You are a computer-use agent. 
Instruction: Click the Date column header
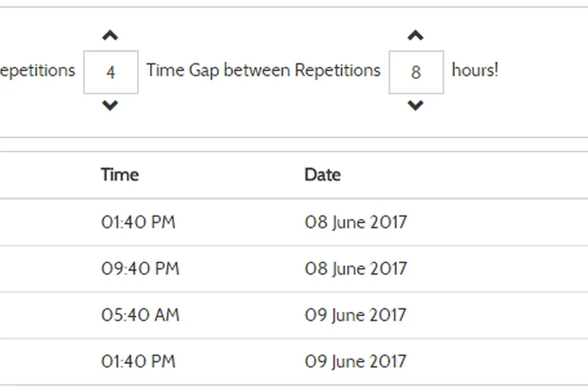click(x=323, y=175)
